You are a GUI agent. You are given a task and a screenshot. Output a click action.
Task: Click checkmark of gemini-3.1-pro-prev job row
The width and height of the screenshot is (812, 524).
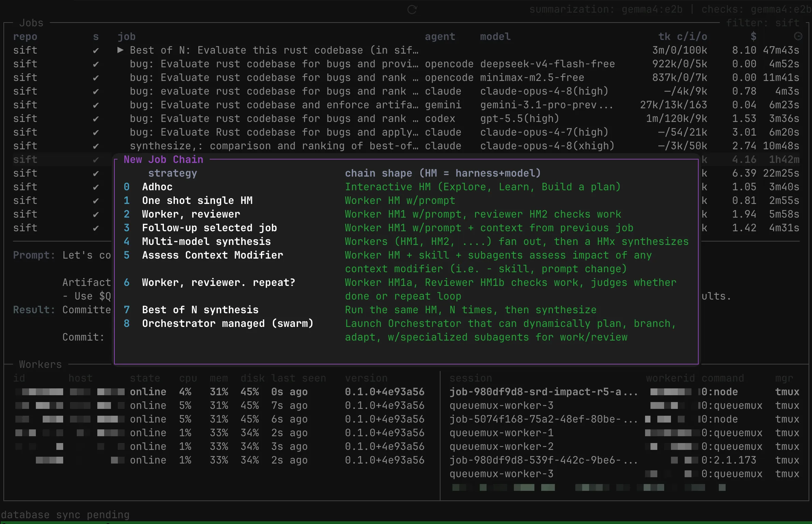[x=96, y=105]
